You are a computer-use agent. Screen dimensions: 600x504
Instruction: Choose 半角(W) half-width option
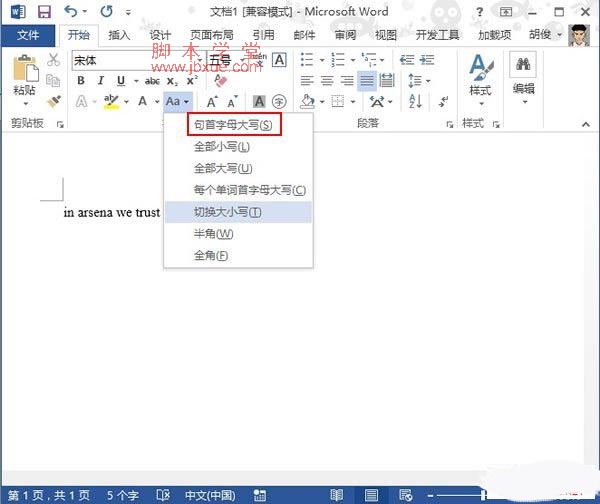point(238,233)
